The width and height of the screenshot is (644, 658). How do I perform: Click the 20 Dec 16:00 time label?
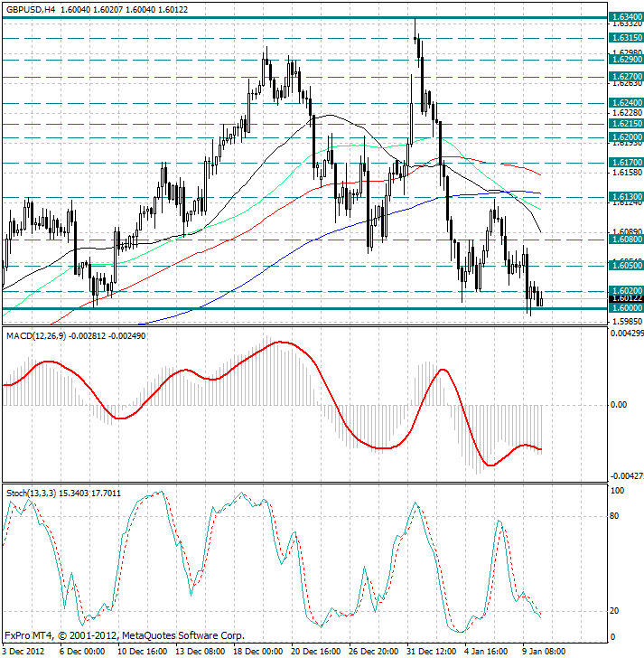coord(316,652)
